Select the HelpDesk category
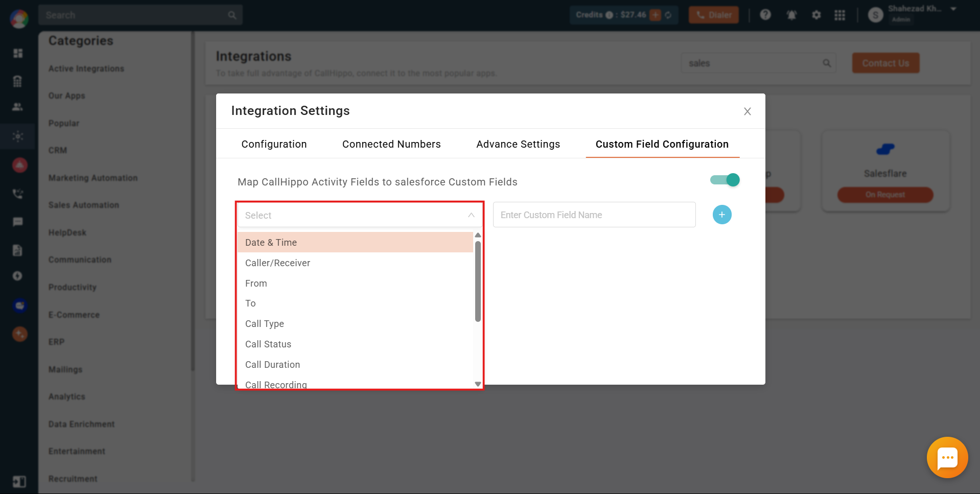Viewport: 980px width, 494px height. click(67, 232)
